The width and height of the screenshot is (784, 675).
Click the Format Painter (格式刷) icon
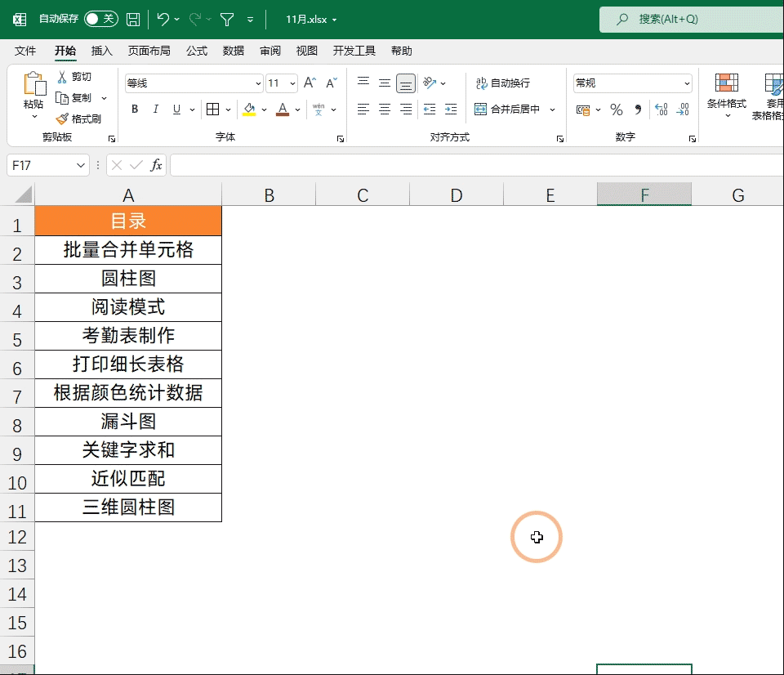(62, 118)
